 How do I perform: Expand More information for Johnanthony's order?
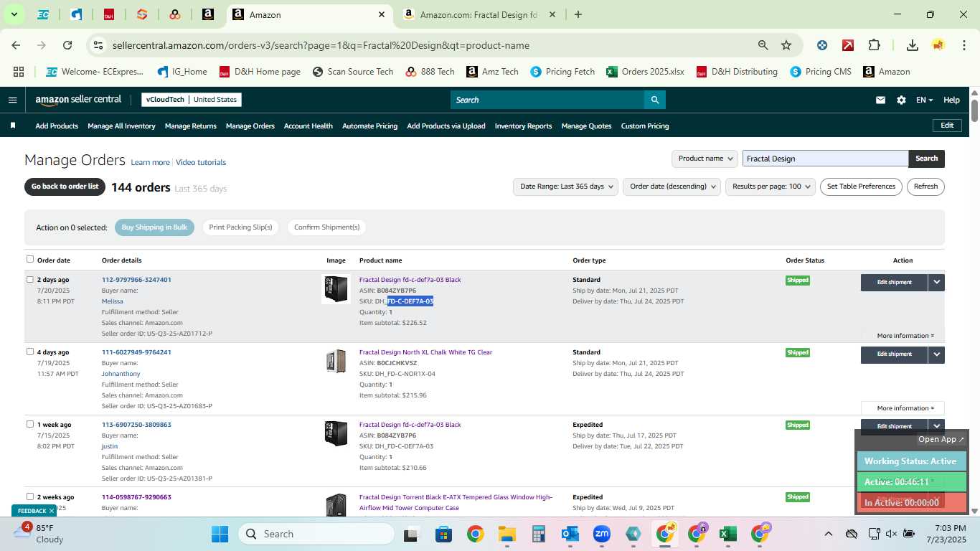[905, 408]
